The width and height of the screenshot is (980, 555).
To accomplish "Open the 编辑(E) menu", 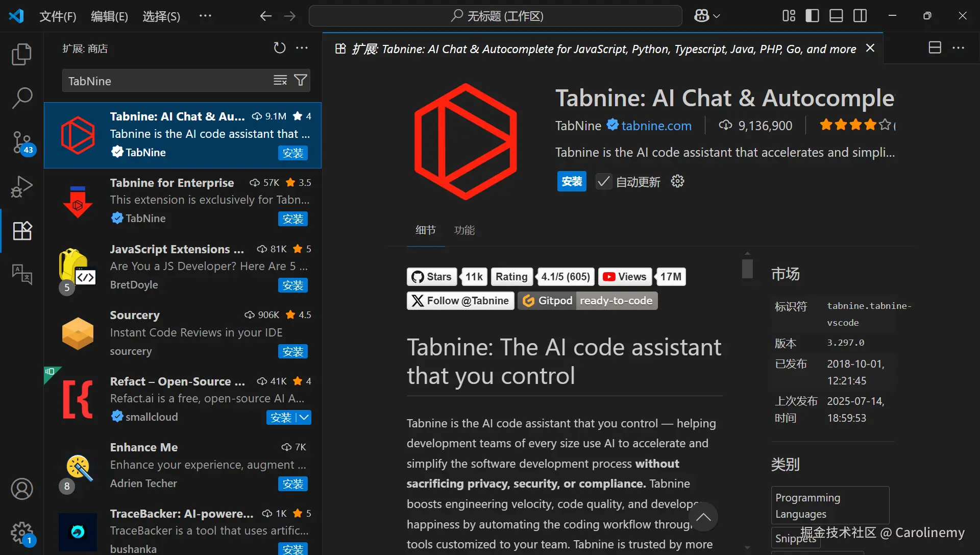I will pyautogui.click(x=109, y=16).
